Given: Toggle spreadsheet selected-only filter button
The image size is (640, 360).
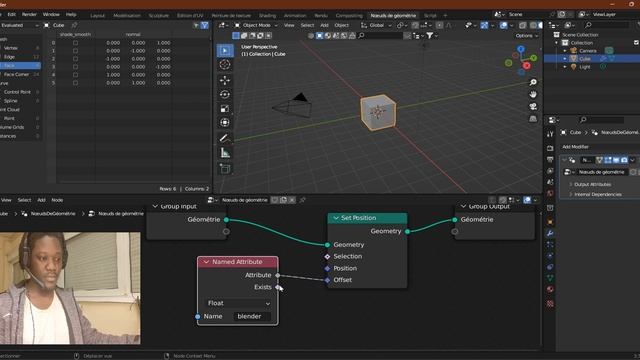Looking at the screenshot, I should pyautogui.click(x=196, y=25).
